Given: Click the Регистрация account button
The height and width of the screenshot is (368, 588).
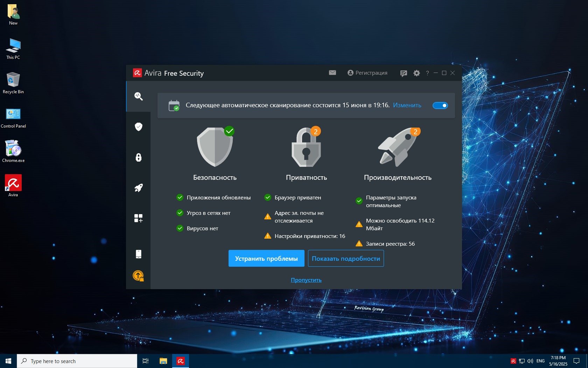Looking at the screenshot, I should coord(367,73).
